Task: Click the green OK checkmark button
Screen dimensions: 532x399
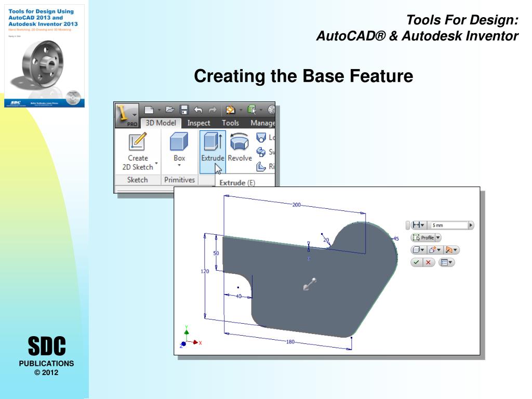Action: [x=416, y=262]
